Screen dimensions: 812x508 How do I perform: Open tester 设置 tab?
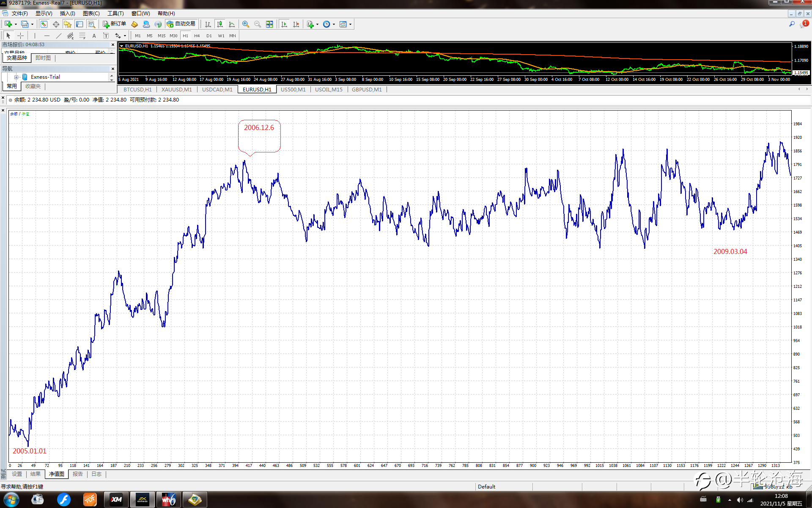[x=17, y=474]
